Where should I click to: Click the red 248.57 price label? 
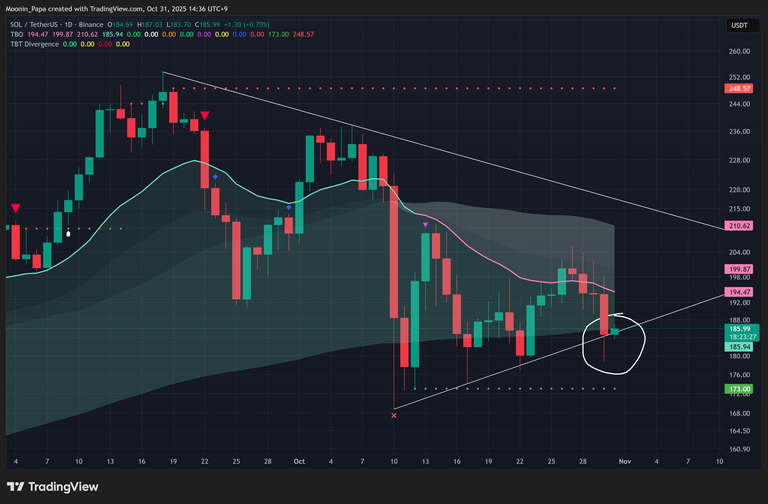(x=740, y=89)
